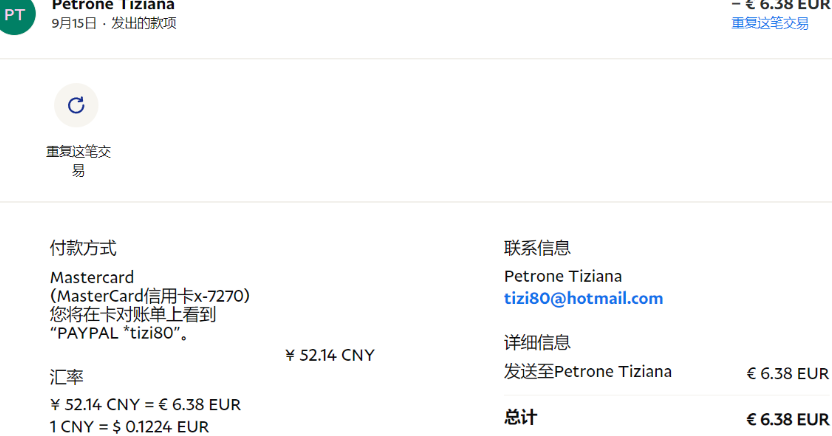Click the 付款方式 section heading
This screenshot has height=436, width=832.
pos(83,248)
